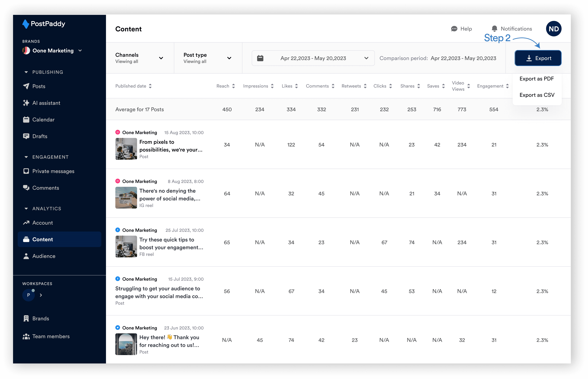
Task: Collapse the PUBLISHING sidebar section
Action: click(26, 72)
